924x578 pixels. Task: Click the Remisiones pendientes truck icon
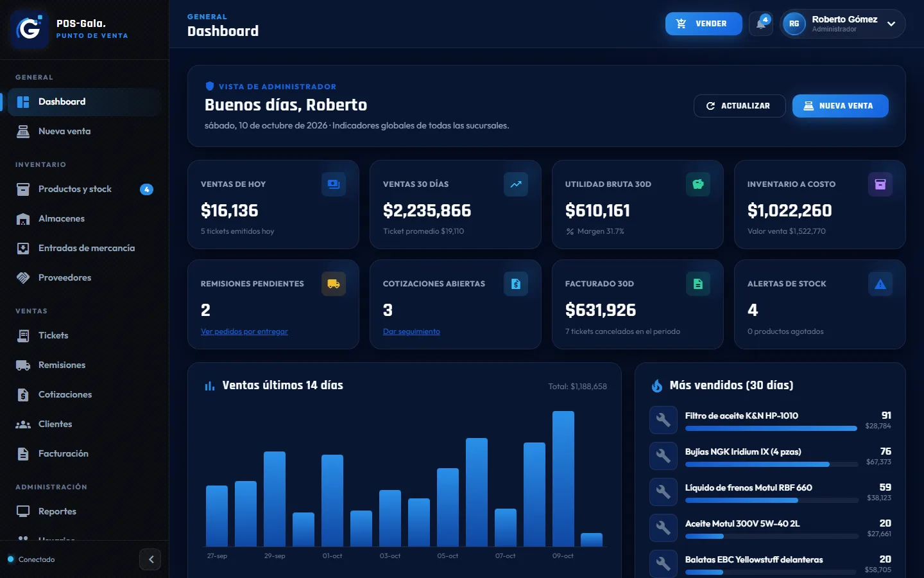coord(334,284)
